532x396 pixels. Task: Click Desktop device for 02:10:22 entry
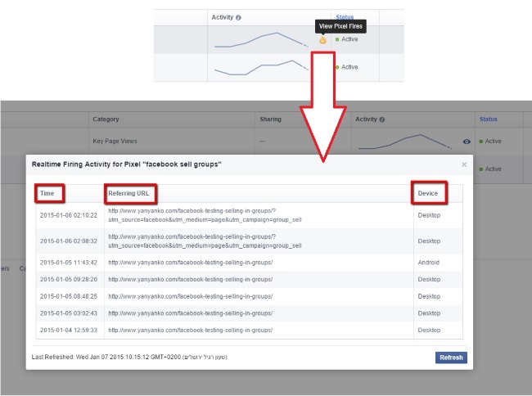[429, 215]
